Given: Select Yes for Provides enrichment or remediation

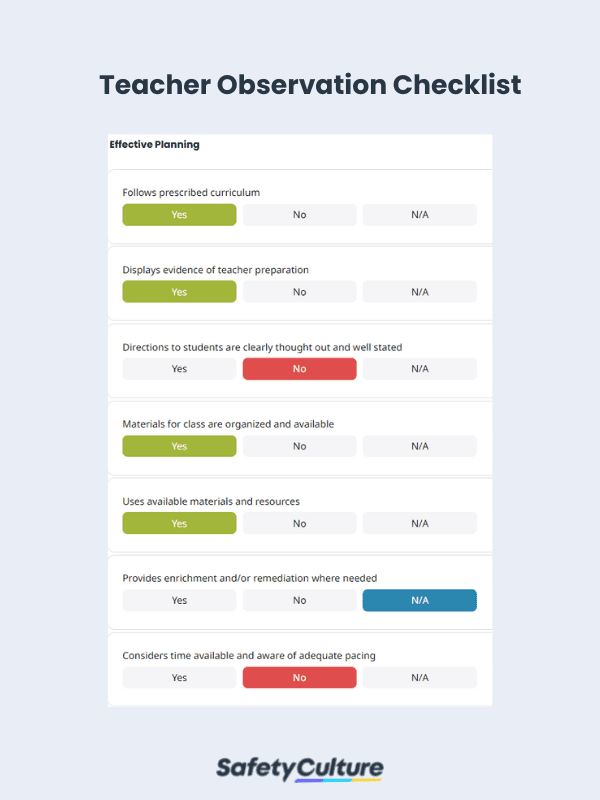Looking at the screenshot, I should 178,600.
